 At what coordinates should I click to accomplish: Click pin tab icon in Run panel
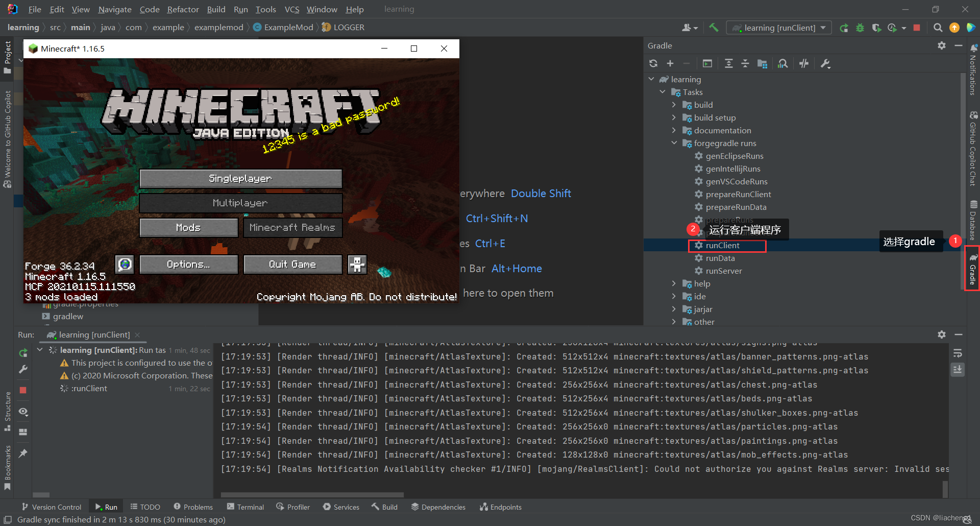(23, 453)
